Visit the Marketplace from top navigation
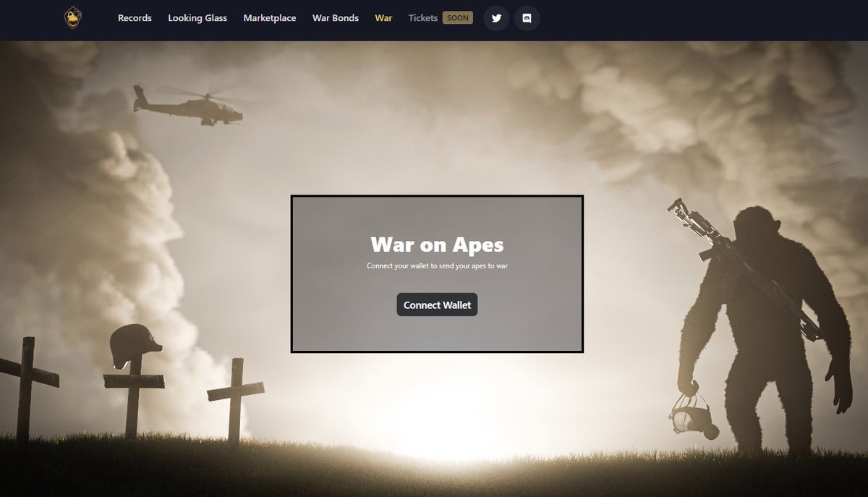This screenshot has height=497, width=868. pyautogui.click(x=270, y=18)
